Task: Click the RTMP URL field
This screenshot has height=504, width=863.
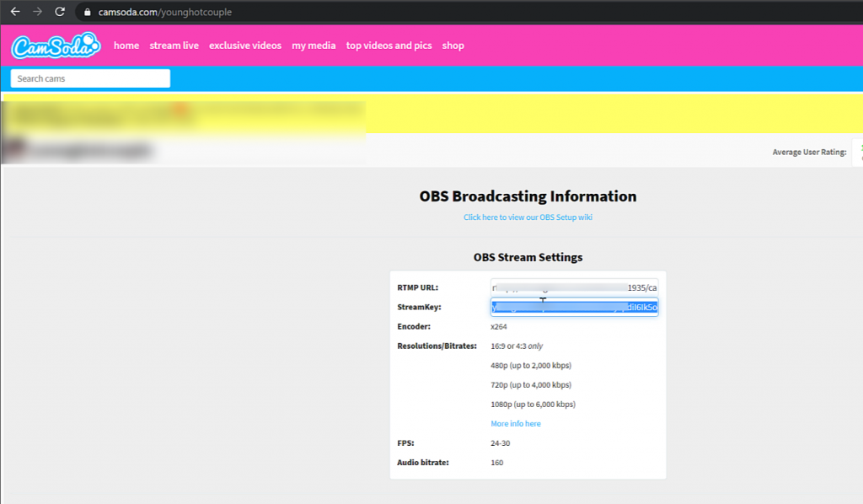Action: pos(574,287)
